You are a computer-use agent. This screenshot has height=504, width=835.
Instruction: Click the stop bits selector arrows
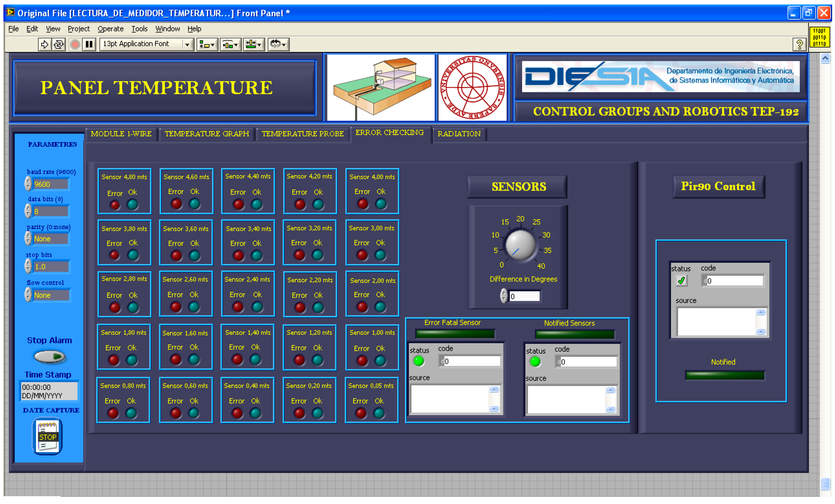[x=28, y=266]
